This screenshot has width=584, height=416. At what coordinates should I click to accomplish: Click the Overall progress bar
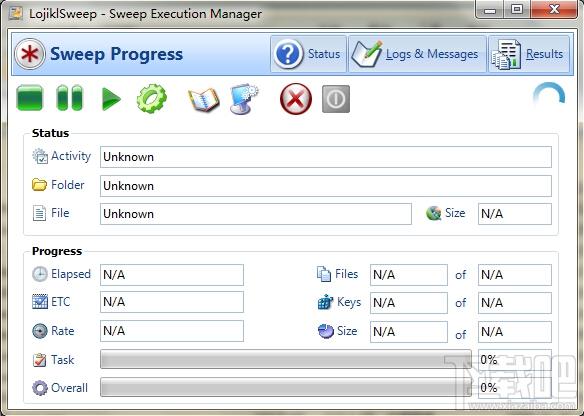286,387
